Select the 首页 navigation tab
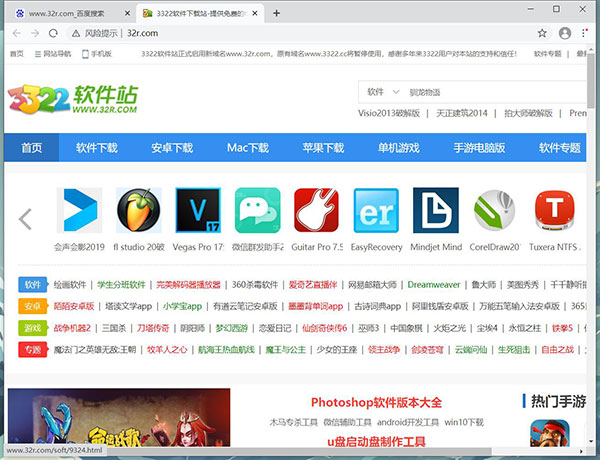600x460 pixels. point(31,148)
